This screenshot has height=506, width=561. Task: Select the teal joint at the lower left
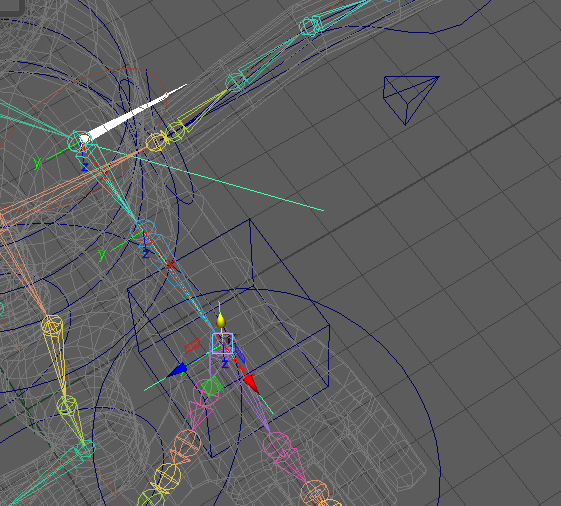tap(84, 450)
